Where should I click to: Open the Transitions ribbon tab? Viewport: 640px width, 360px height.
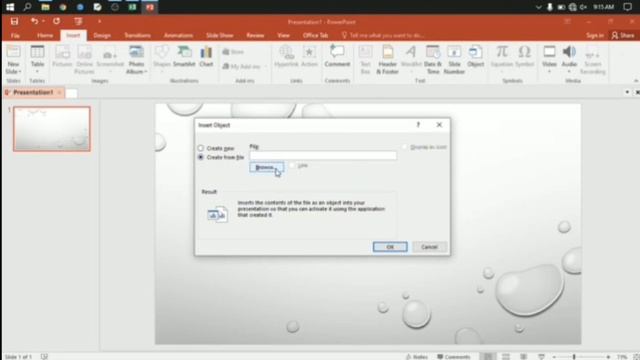pos(138,36)
